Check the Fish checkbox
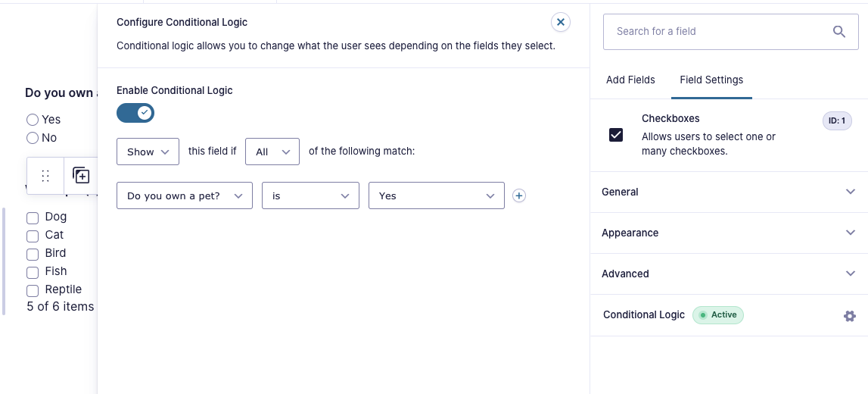The width and height of the screenshot is (868, 394). point(33,272)
